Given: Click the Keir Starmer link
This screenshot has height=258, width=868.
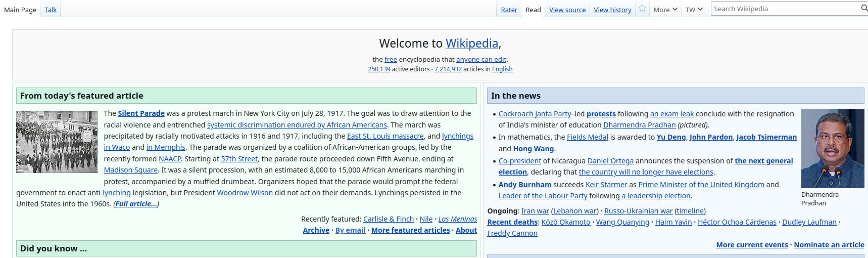Looking at the screenshot, I should tap(606, 185).
